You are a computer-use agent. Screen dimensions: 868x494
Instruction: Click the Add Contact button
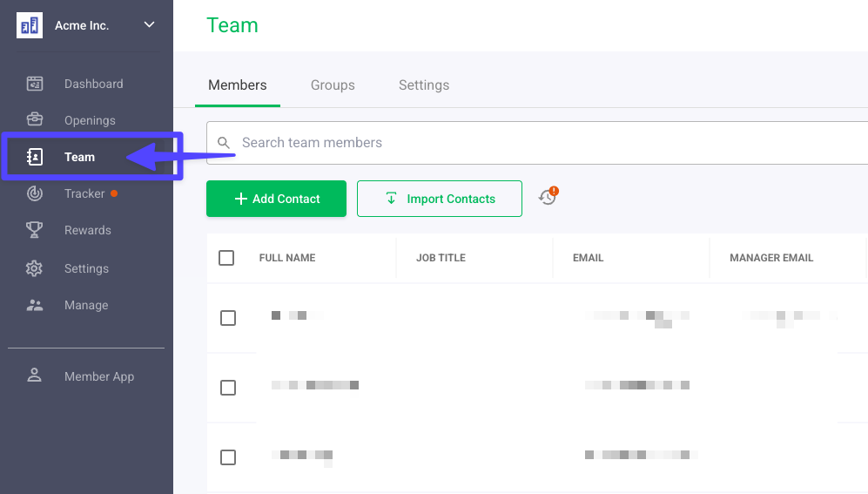click(276, 199)
